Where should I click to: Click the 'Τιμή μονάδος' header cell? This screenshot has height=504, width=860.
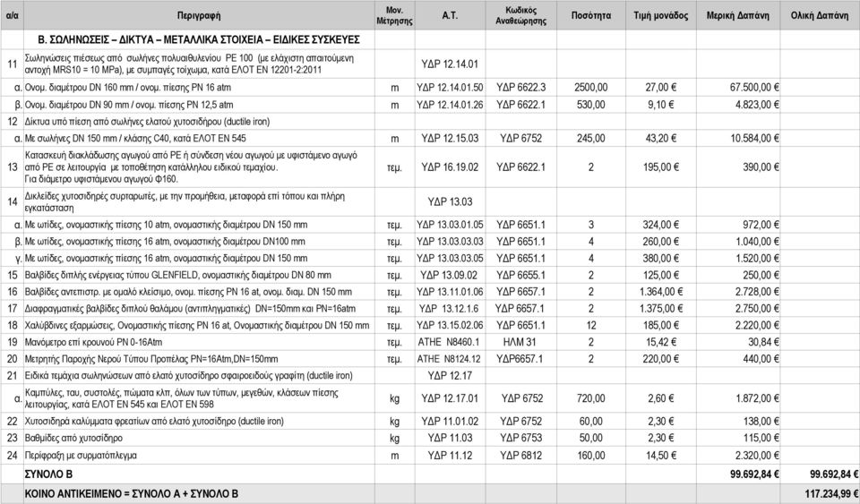tap(660, 15)
